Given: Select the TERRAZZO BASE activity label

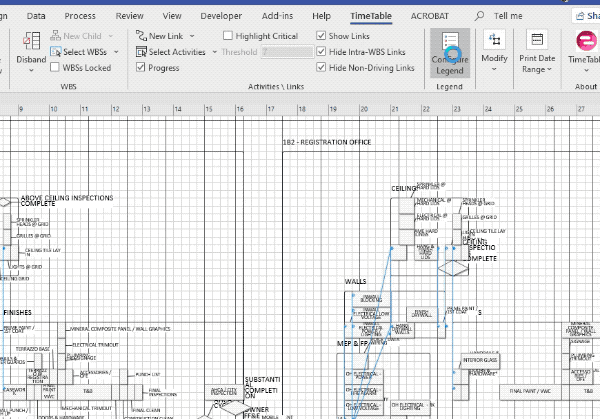Looking at the screenshot, I should pos(33,349).
